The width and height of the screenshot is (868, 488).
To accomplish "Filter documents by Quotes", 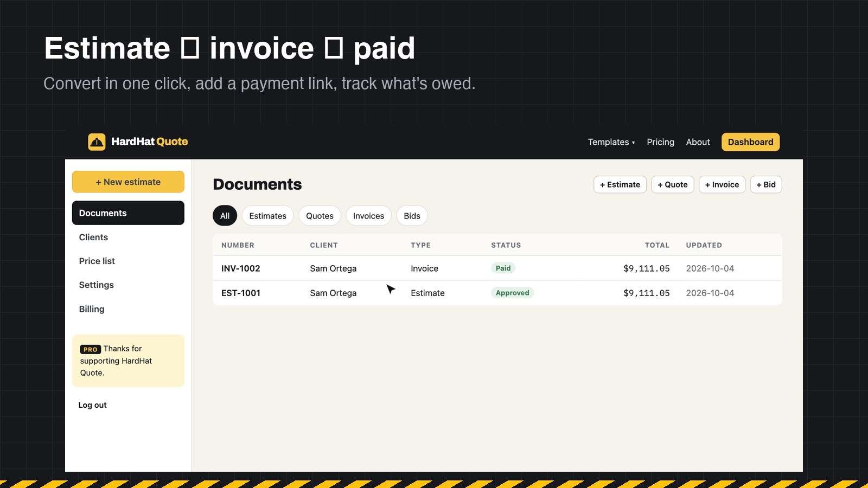I will coord(320,216).
